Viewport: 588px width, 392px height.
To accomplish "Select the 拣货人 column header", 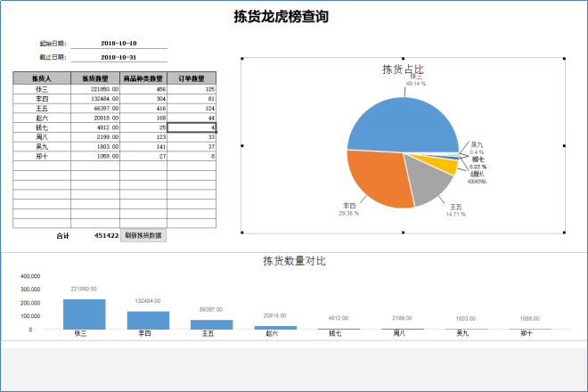I will (x=42, y=78).
